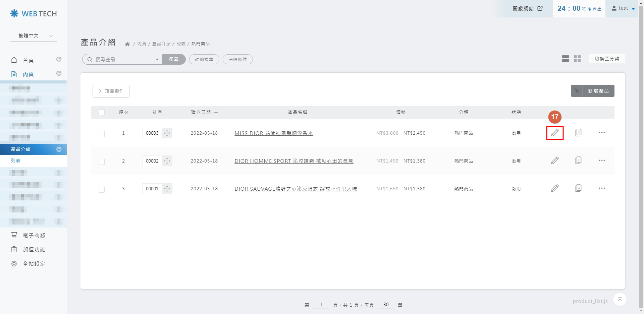Open settings gear next to 產品介紹
This screenshot has width=644, height=314.
(59, 149)
